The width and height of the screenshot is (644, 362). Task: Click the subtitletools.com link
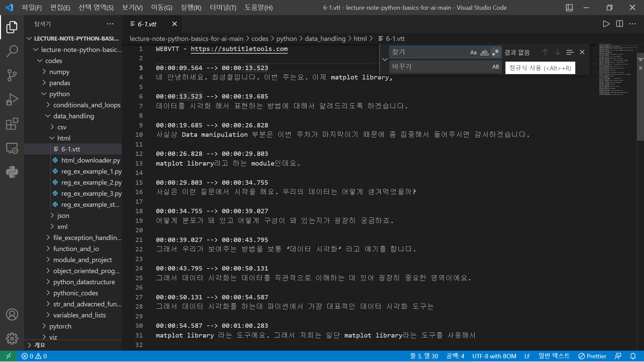[x=239, y=49]
